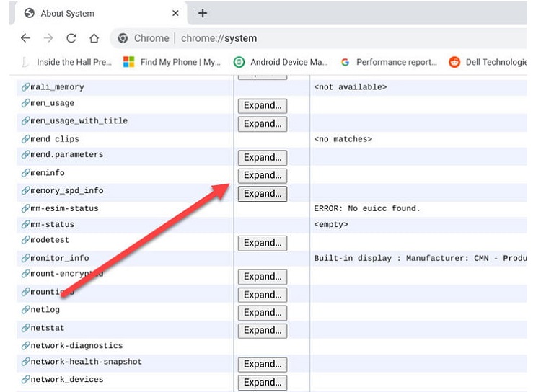Expand the netstat entry

[263, 331]
